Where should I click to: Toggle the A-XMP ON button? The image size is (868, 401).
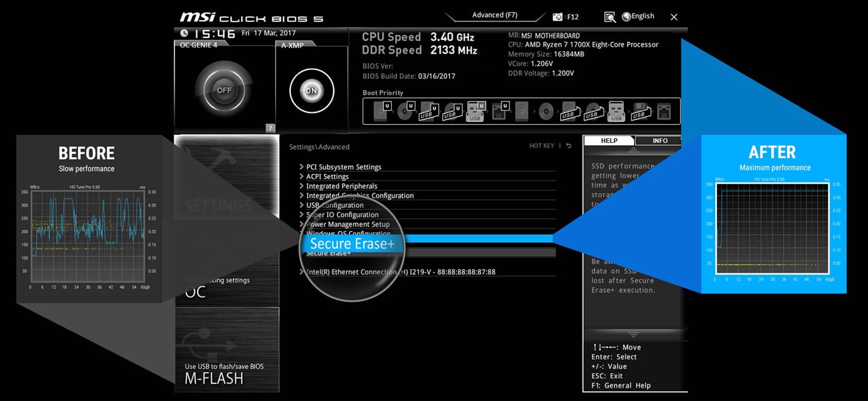point(310,90)
